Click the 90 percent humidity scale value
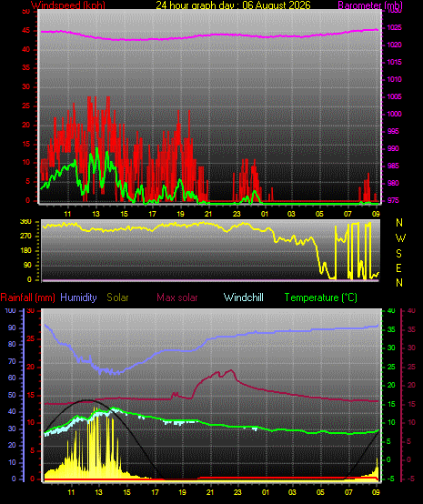The width and height of the screenshot is (423, 504). 12,328
